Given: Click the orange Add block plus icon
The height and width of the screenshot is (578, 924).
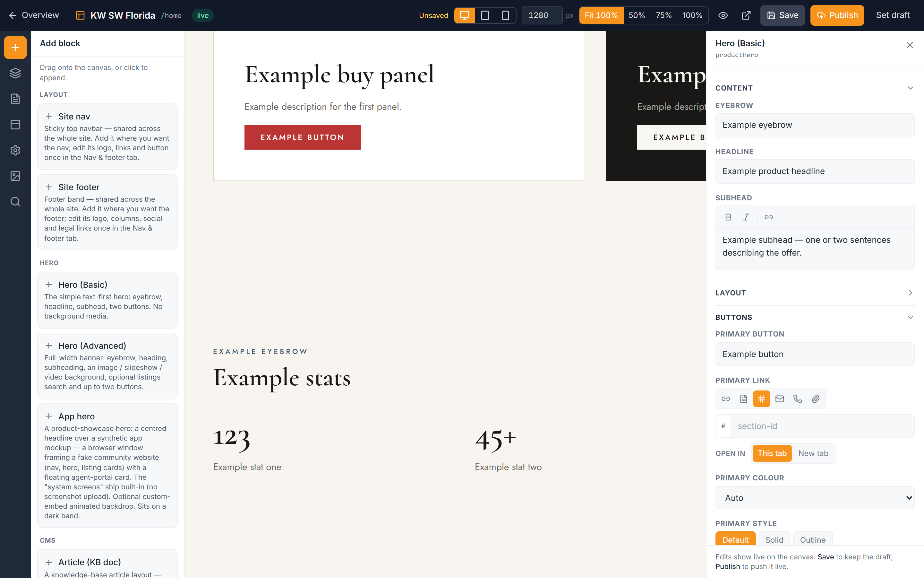Looking at the screenshot, I should tap(15, 48).
